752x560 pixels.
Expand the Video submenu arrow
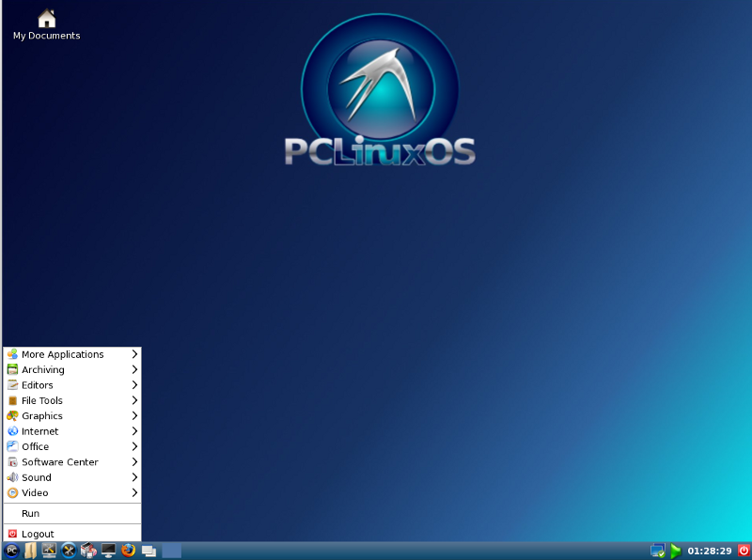click(134, 492)
